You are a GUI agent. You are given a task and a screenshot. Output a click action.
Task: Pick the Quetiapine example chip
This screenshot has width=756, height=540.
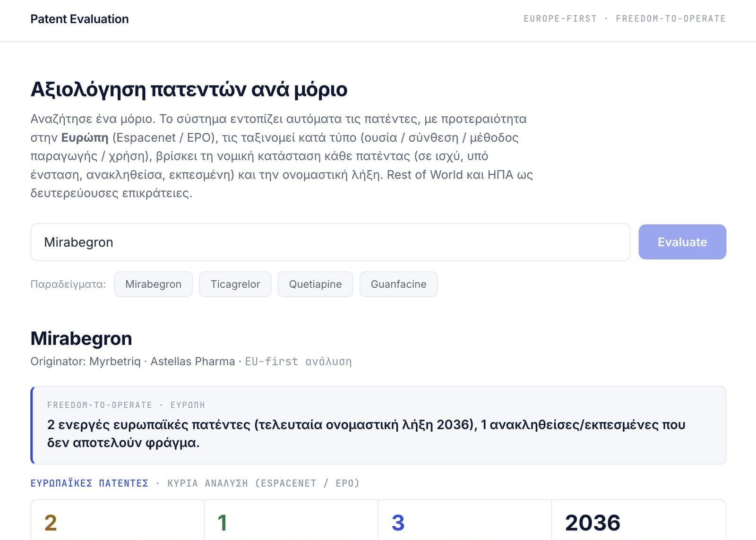pyautogui.click(x=315, y=284)
